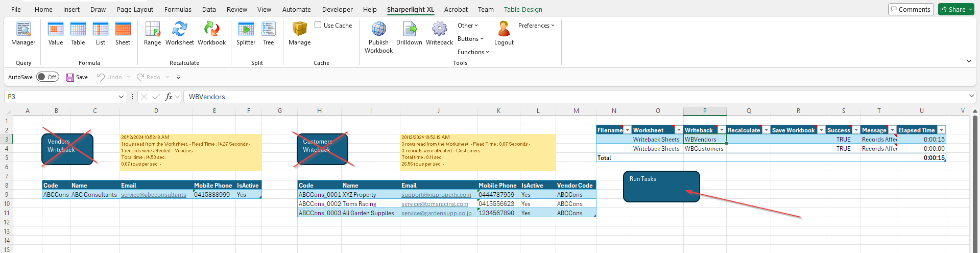Screen dimensions: 980x253
Task: Click Publish Workbook
Action: pos(379,37)
